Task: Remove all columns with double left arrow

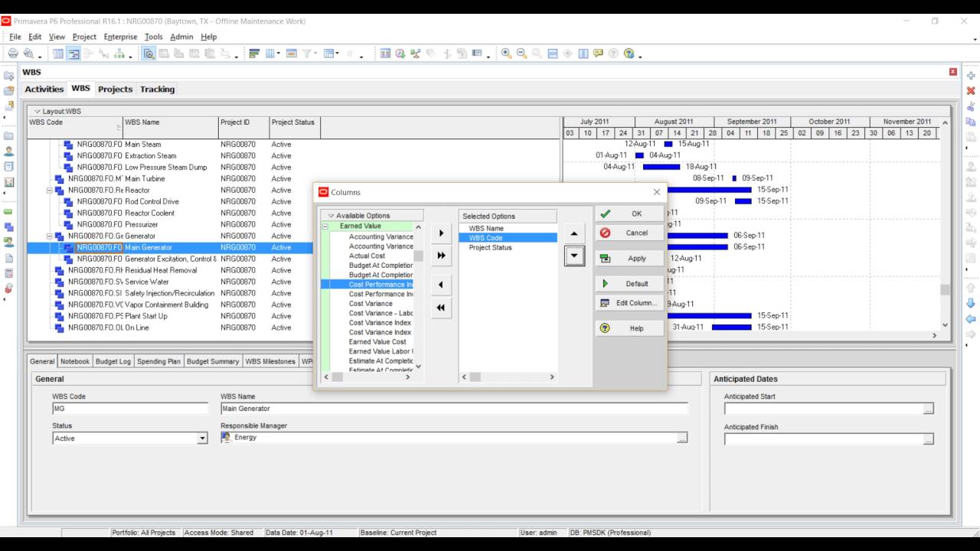Action: (x=441, y=308)
